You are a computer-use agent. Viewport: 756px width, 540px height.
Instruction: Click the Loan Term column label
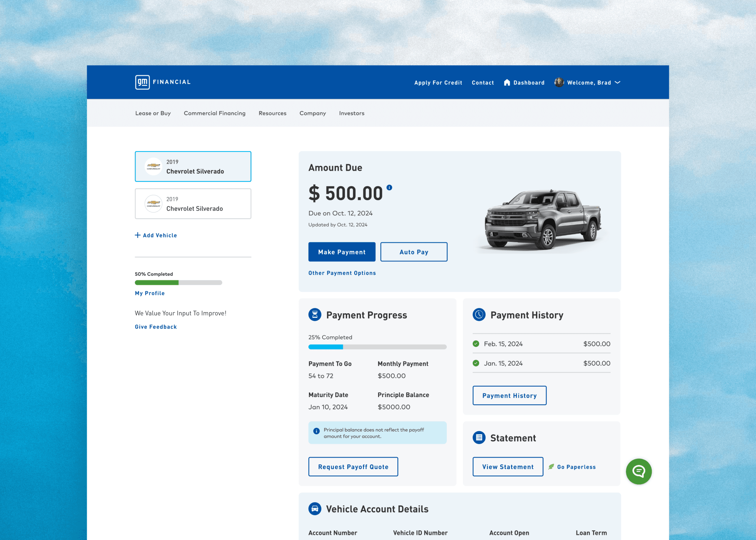click(x=591, y=533)
